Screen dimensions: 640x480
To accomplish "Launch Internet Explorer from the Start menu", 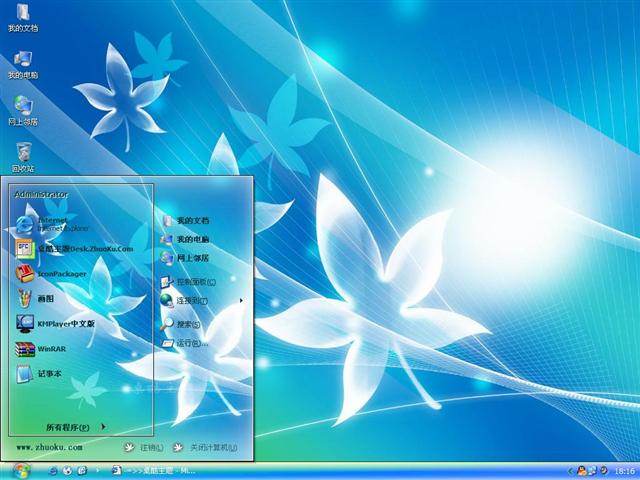I will (x=52, y=224).
